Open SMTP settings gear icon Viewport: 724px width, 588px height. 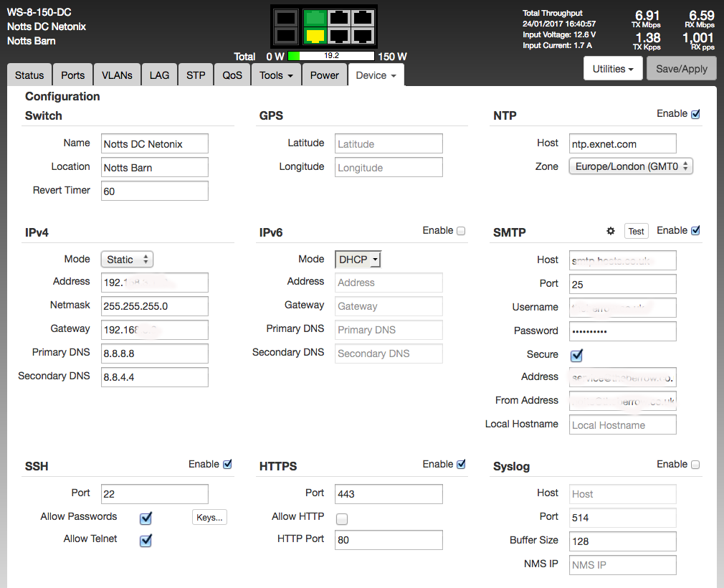(x=611, y=231)
